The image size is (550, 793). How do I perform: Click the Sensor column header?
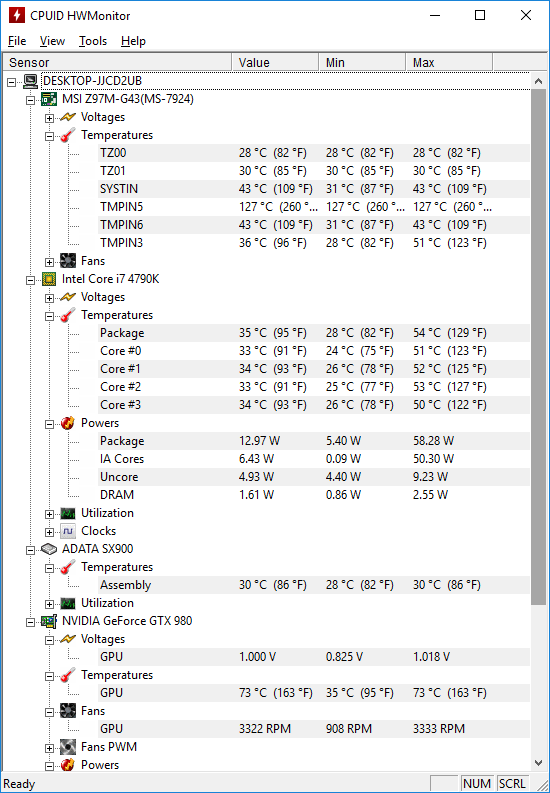click(117, 62)
